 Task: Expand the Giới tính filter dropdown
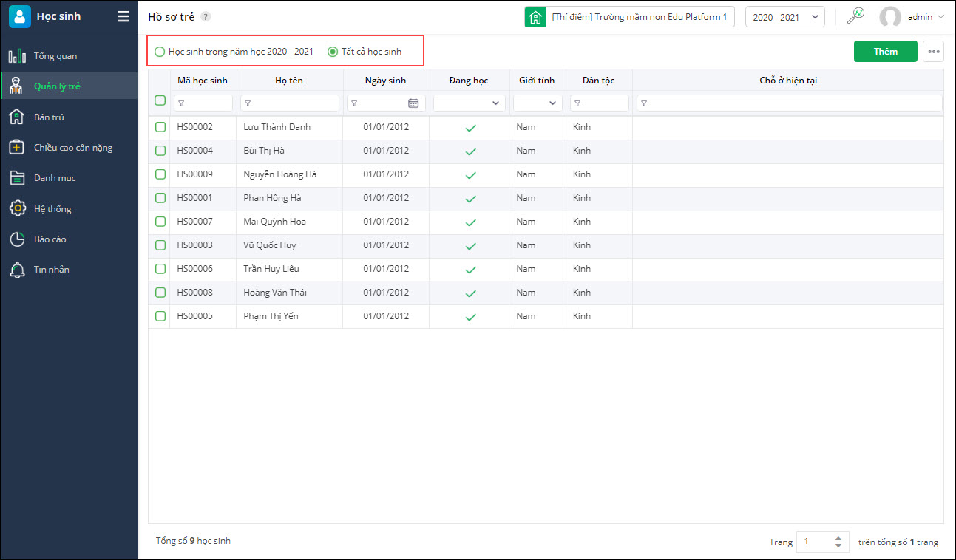(538, 103)
